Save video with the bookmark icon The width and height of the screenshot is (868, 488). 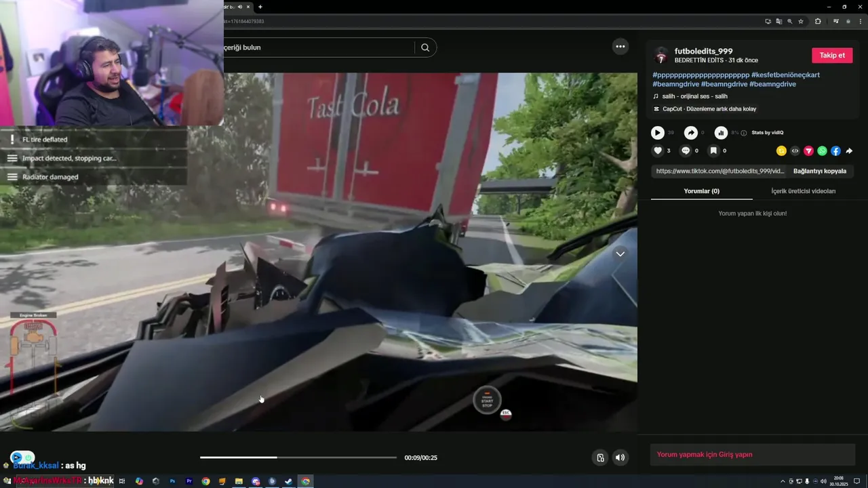click(713, 150)
